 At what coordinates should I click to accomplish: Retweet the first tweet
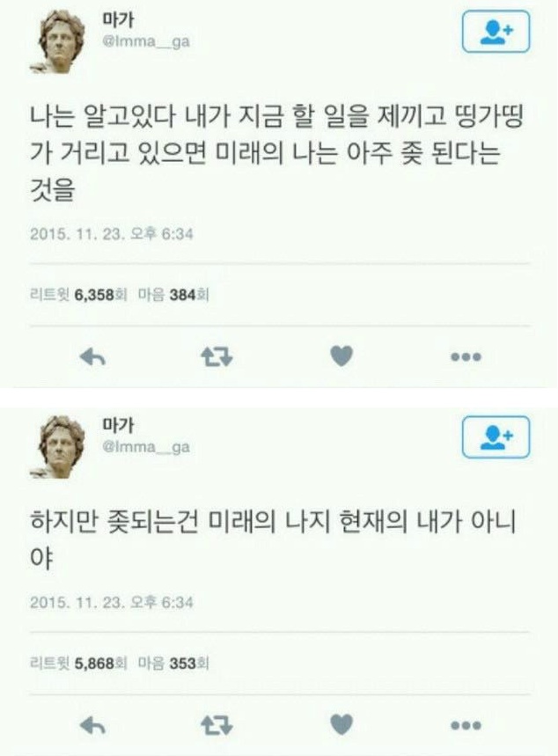click(217, 356)
